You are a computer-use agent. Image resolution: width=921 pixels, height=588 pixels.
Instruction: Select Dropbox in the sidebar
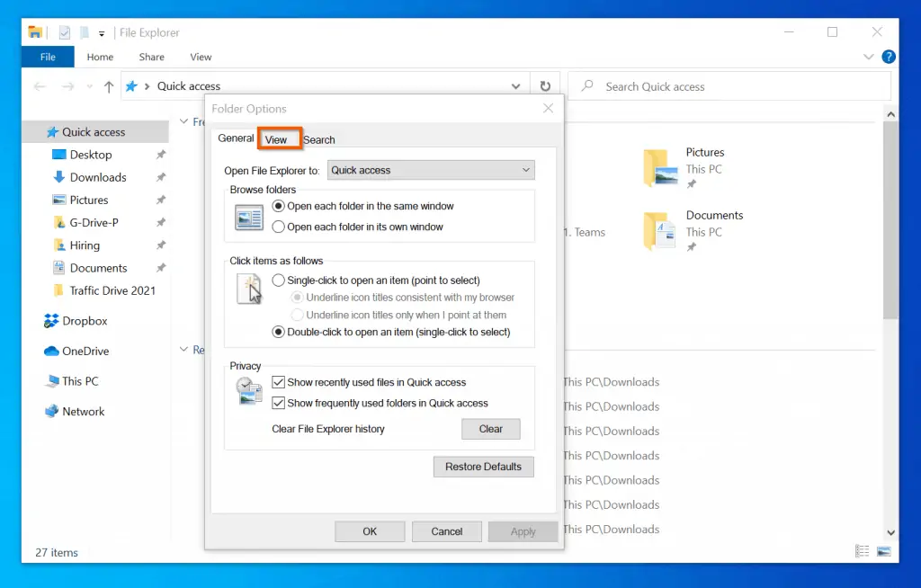[x=85, y=321]
